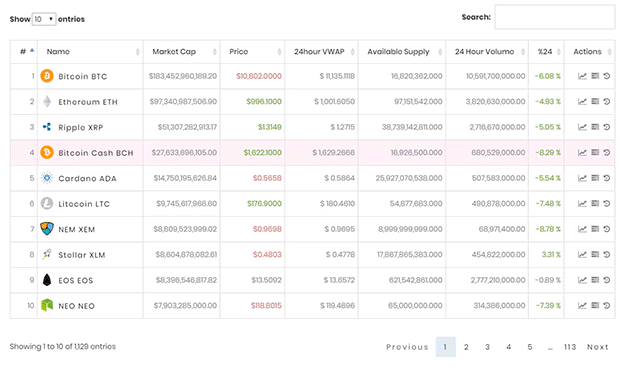The width and height of the screenshot is (620, 374).
Task: Open the line chart icon for Bitcoin Cash BCH
Action: click(582, 153)
